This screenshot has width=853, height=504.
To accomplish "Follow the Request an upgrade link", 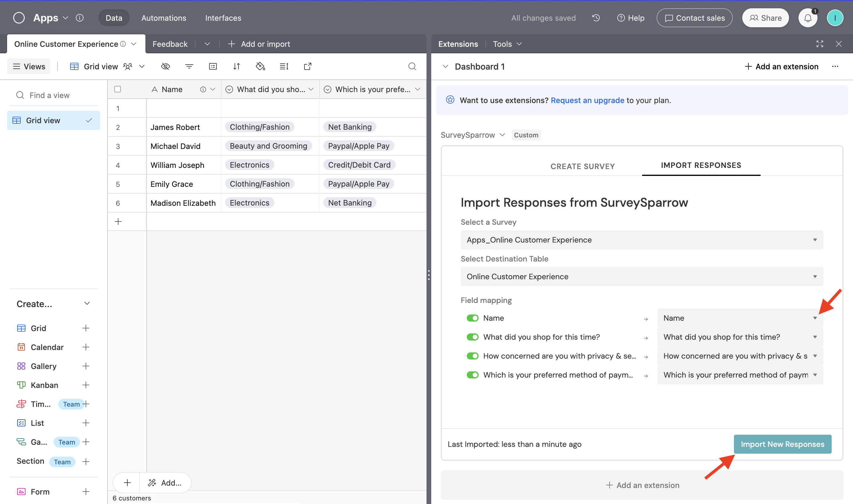I will click(587, 100).
